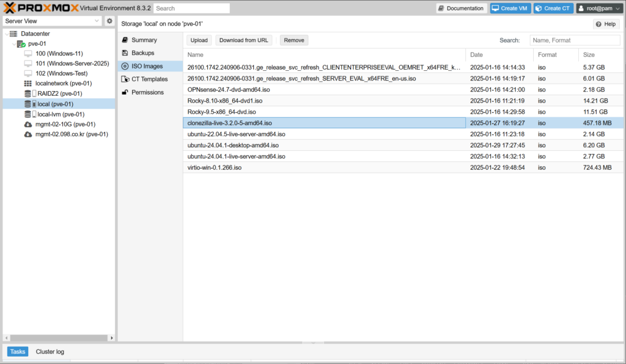Click the gear icon beside Server View

(109, 21)
